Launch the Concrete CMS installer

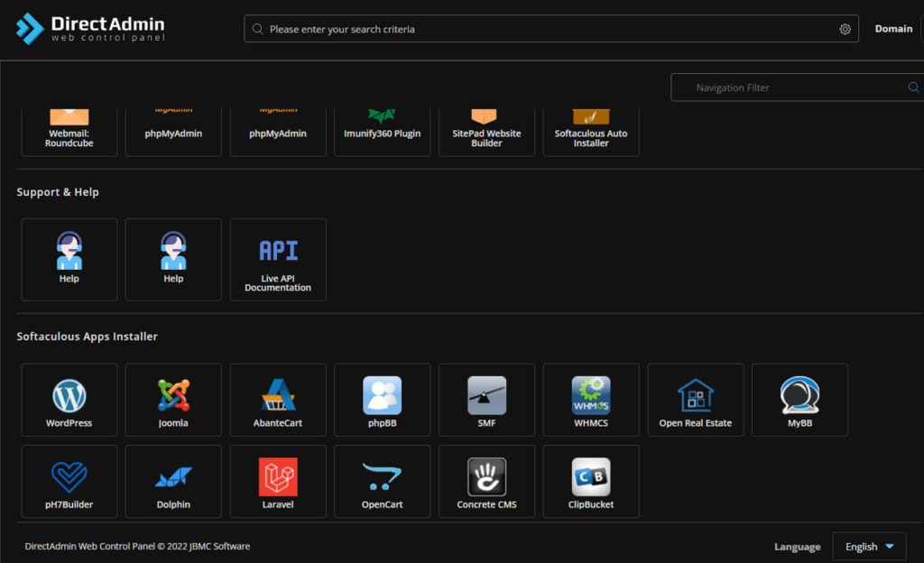[x=486, y=481]
